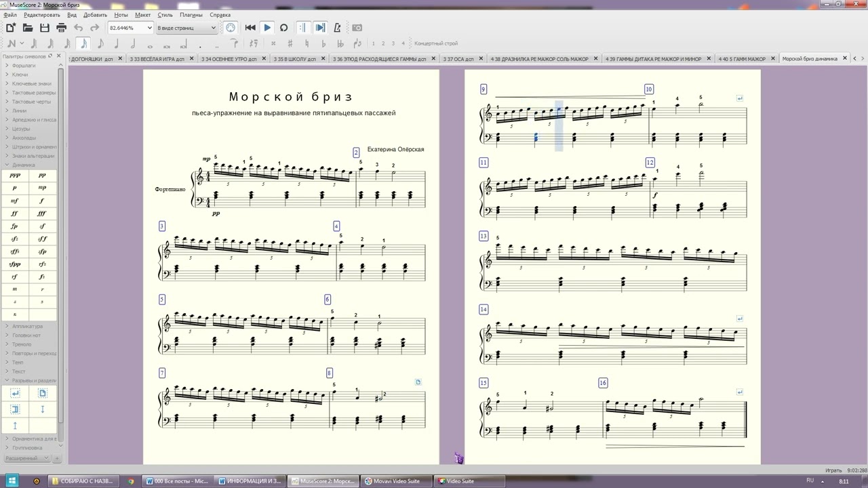868x488 pixels.
Task: Apply a sharp accidental
Action: 290,43
